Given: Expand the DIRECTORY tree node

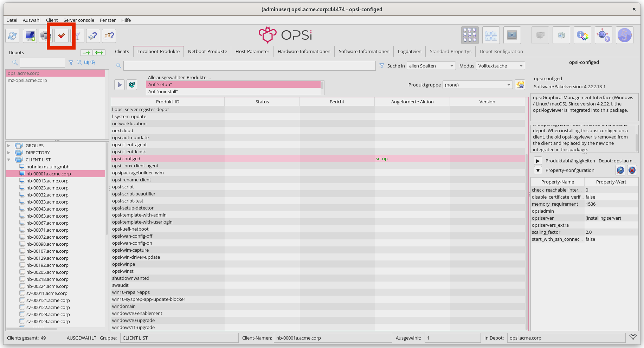Looking at the screenshot, I should tap(9, 153).
